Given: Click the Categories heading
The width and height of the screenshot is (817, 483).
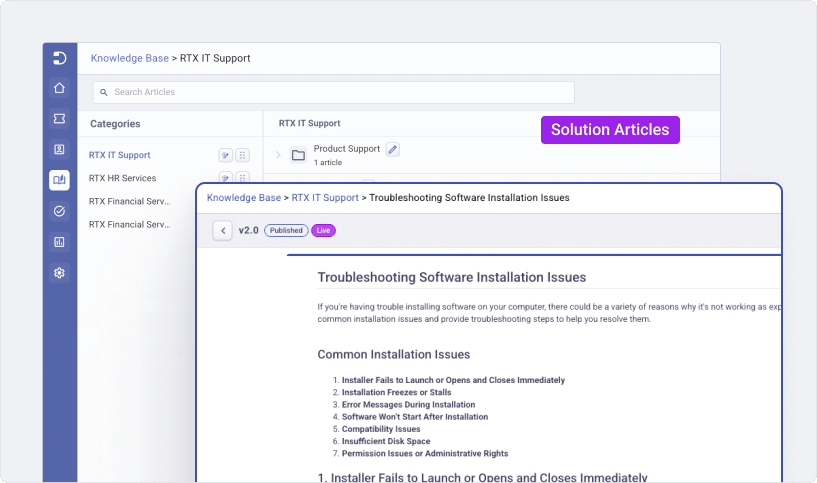Looking at the screenshot, I should pyautogui.click(x=115, y=123).
